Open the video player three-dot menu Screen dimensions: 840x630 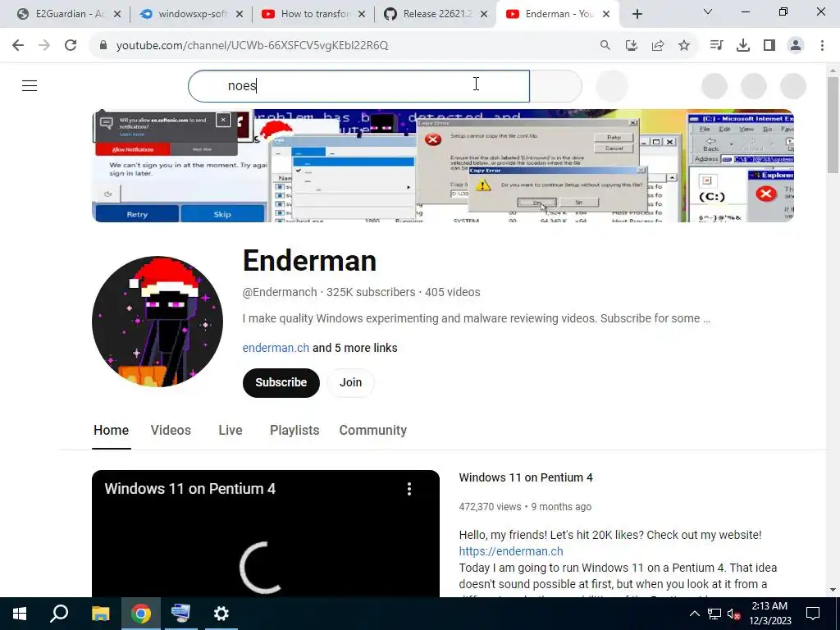click(x=409, y=489)
